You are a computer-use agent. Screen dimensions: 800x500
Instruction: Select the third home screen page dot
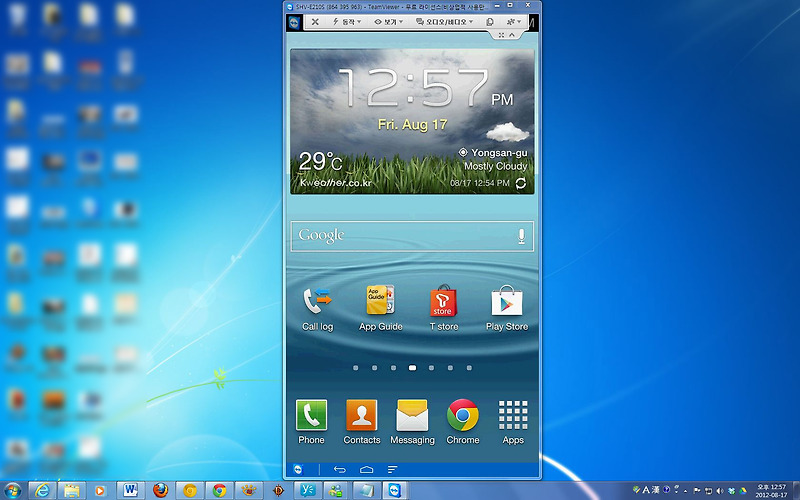393,367
